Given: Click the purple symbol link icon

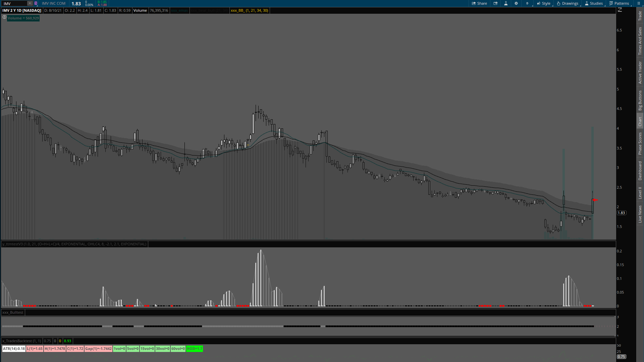Looking at the screenshot, I should tap(36, 3).
